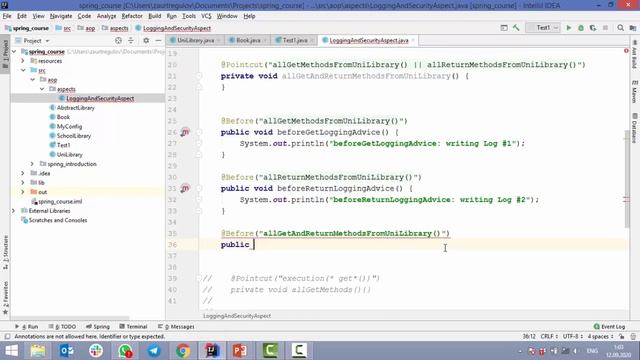The width and height of the screenshot is (640, 360).
Task: Click gutter icon on line 26
Action: point(185,132)
